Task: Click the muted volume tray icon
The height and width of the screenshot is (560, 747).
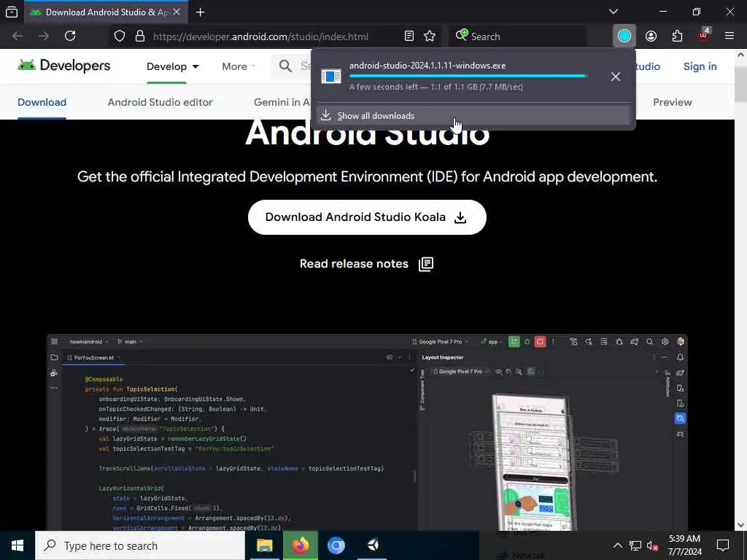Action: 652,545
